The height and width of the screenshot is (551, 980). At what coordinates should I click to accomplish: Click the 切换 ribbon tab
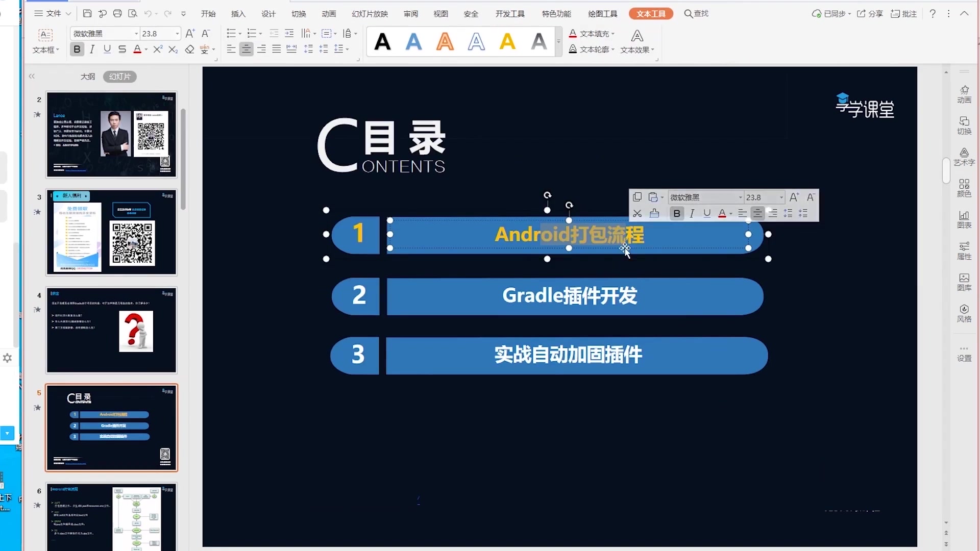(x=298, y=13)
